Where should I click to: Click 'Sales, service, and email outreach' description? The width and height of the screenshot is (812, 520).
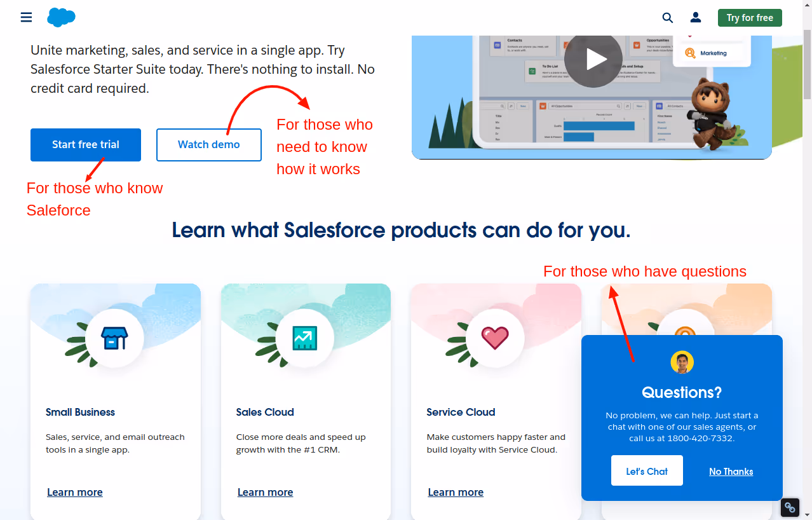115,443
